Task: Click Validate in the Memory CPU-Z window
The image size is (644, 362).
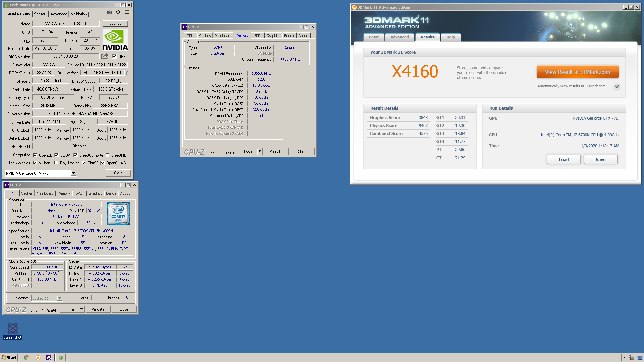Action: point(276,152)
